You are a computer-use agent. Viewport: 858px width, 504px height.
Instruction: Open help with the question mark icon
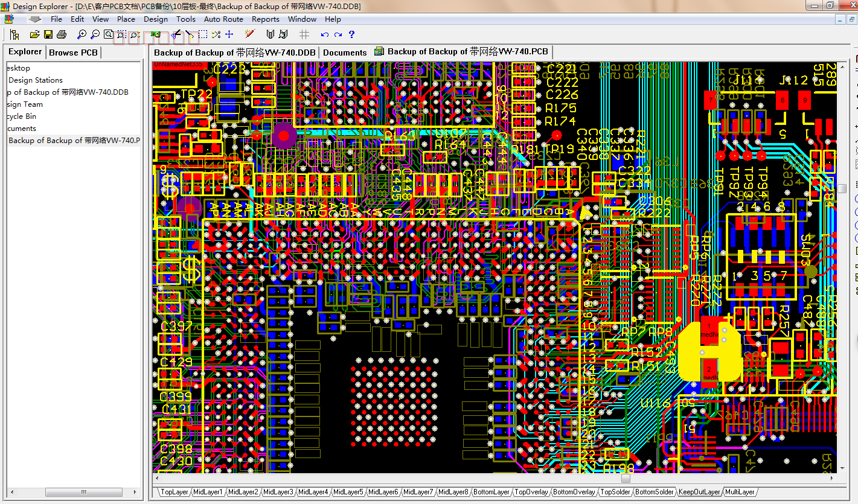coord(352,34)
